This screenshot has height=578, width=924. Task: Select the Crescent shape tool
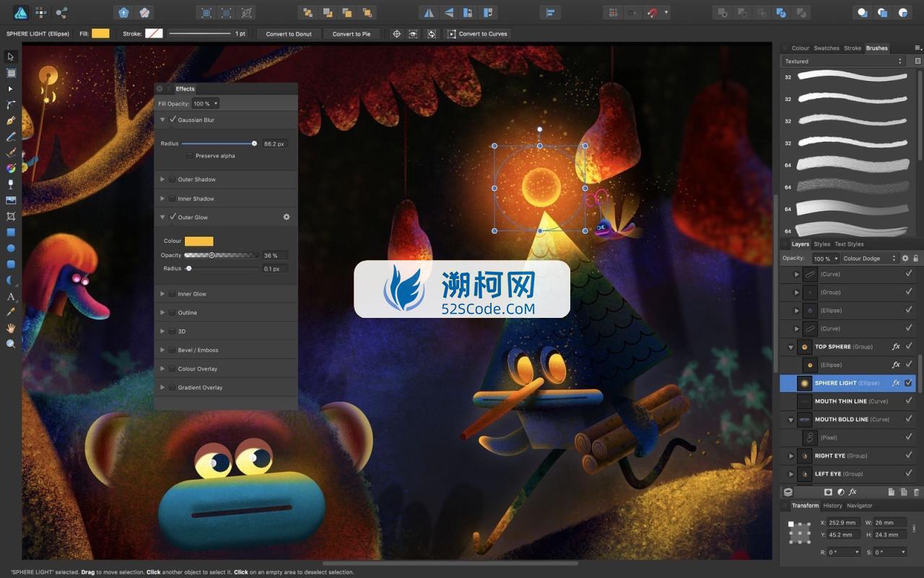[11, 280]
